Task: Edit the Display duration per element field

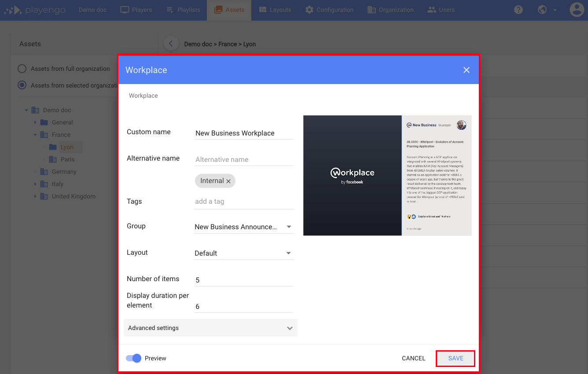Action: pos(244,306)
